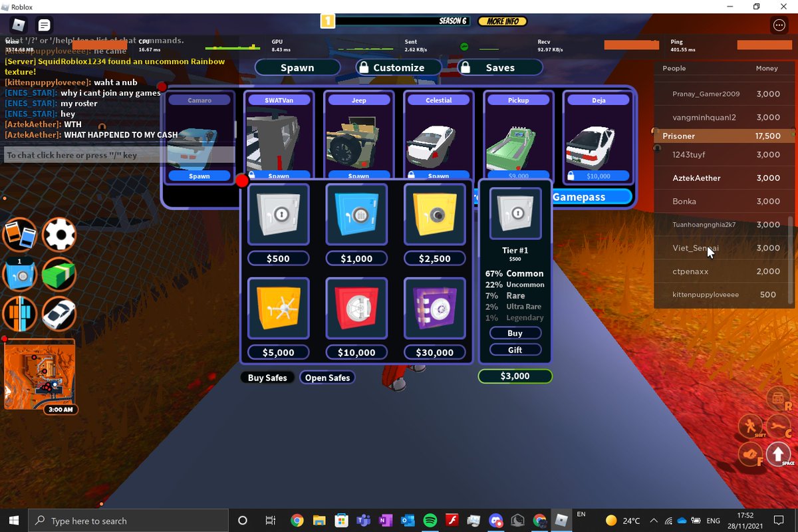This screenshot has width=798, height=532.
Task: Switch to the locked Saves tab
Action: tap(500, 68)
